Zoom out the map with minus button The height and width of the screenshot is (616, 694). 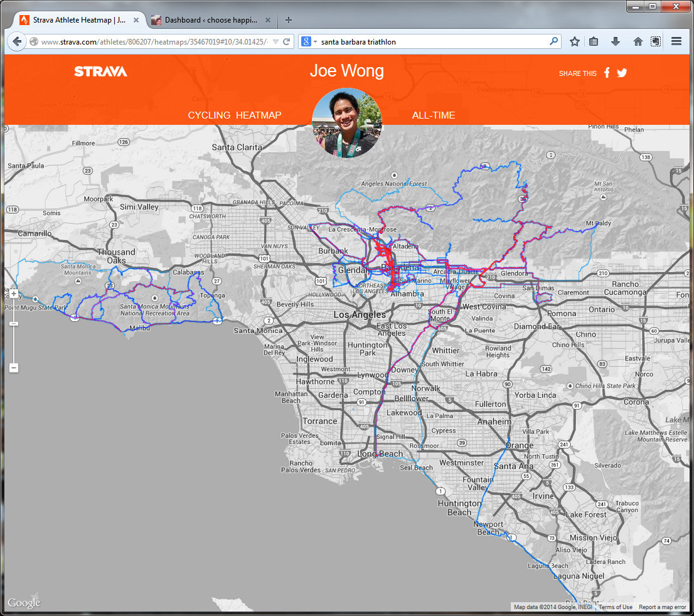[14, 368]
